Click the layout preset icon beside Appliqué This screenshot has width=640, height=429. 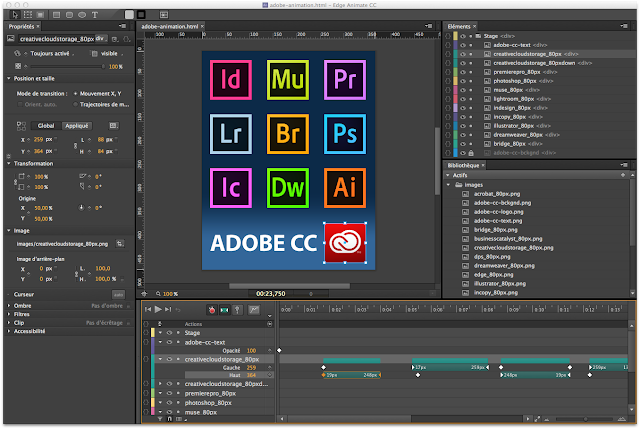[113, 126]
